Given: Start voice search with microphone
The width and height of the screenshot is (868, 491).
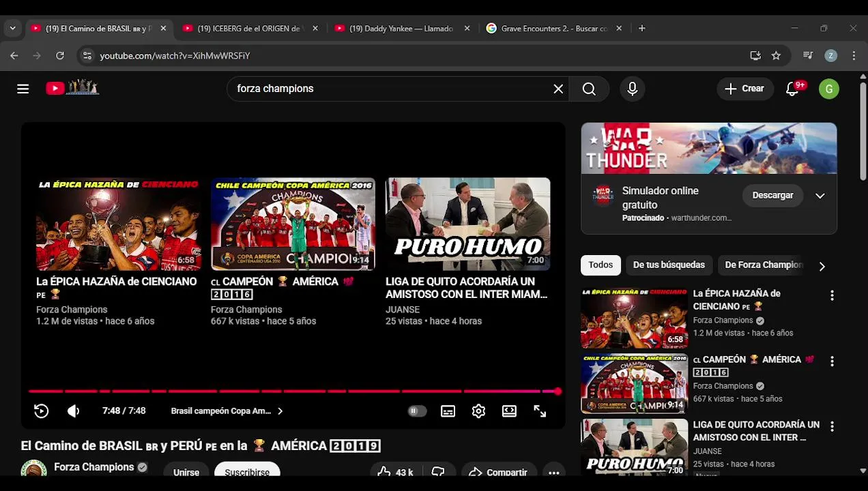Looking at the screenshot, I should 633,89.
